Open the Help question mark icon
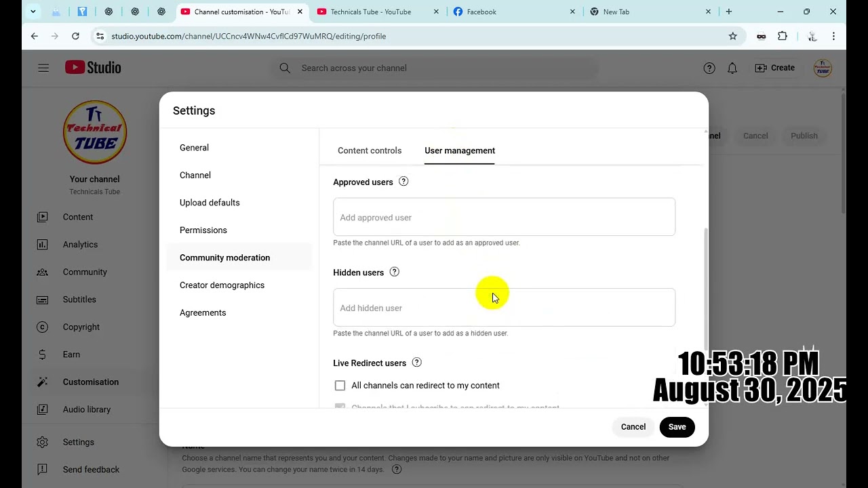868x488 pixels. (x=709, y=68)
